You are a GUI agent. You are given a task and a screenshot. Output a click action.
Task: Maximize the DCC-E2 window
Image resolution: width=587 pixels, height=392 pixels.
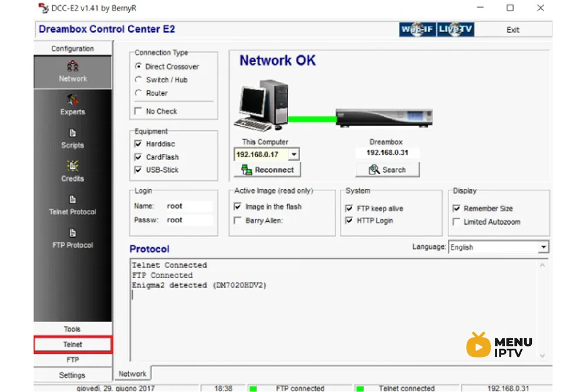pyautogui.click(x=510, y=8)
